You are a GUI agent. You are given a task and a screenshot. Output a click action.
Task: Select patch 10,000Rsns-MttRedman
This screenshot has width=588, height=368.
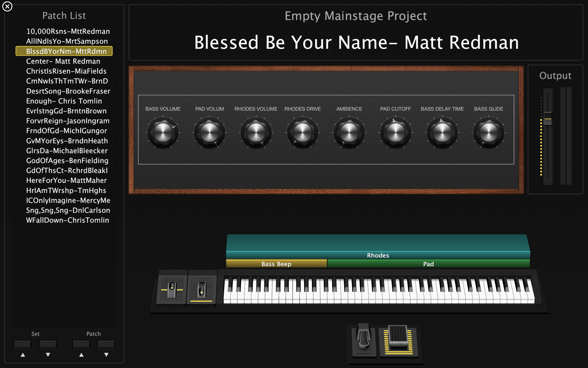tap(64, 31)
